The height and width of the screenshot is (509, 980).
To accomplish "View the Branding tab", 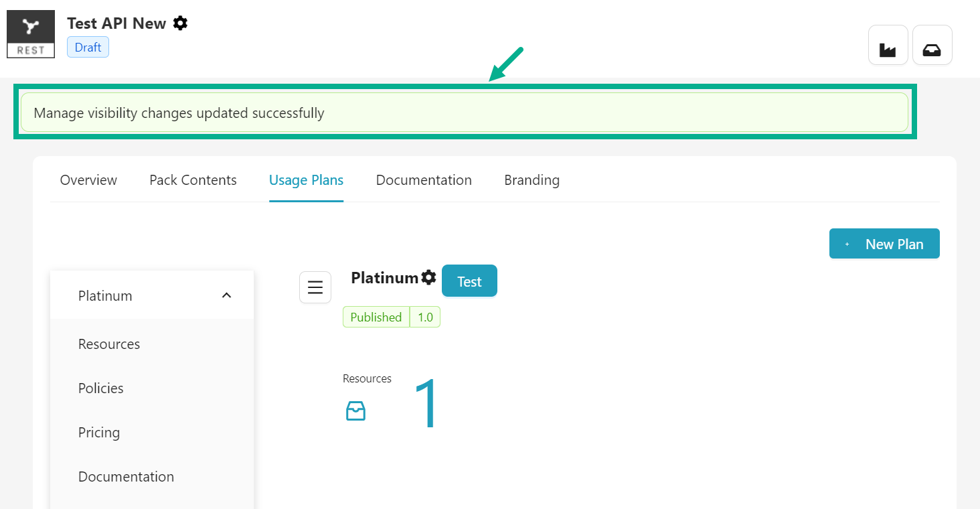I will click(532, 179).
